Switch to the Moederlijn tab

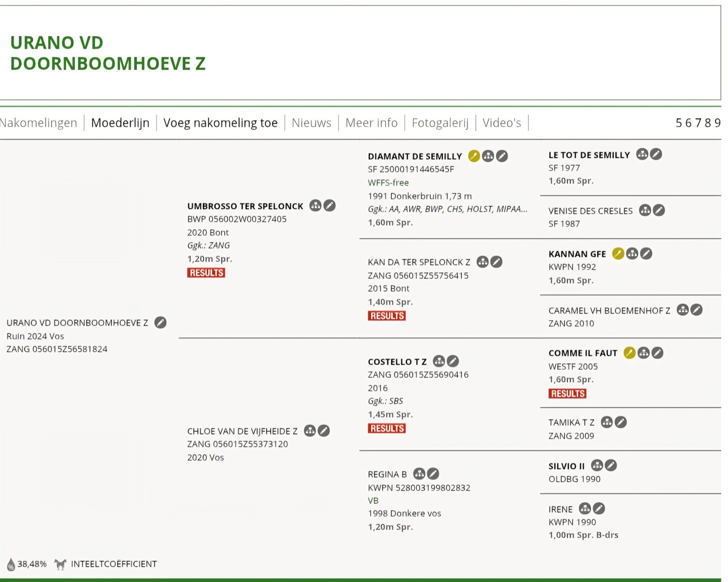point(120,123)
